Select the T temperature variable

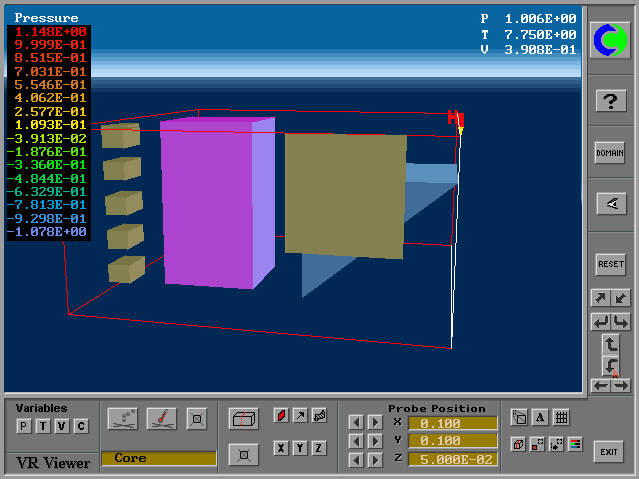tap(43, 426)
